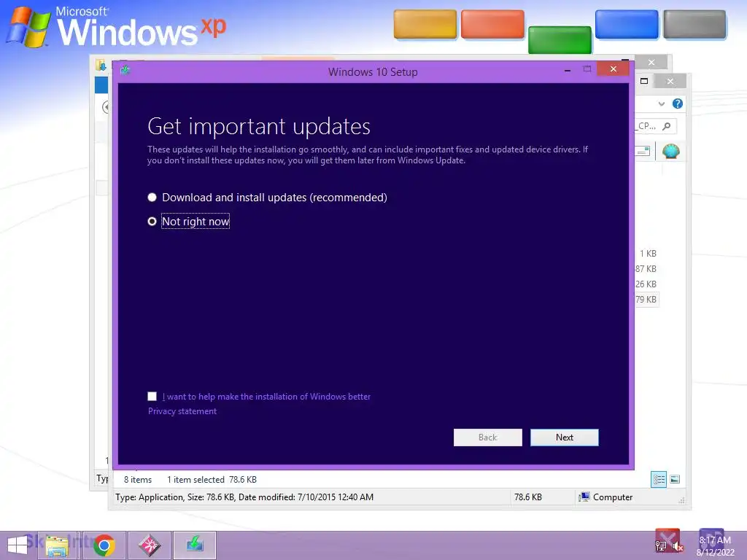Select Download and install updates radio button

click(152, 197)
